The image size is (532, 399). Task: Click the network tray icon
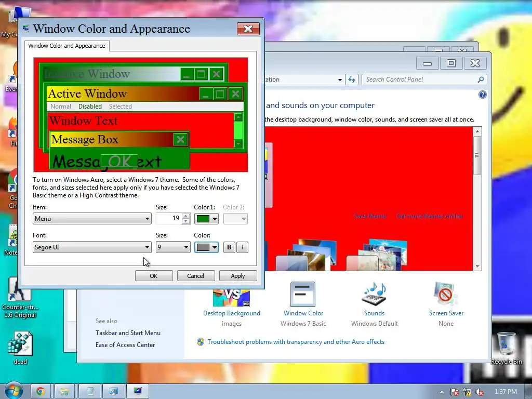pos(467,392)
